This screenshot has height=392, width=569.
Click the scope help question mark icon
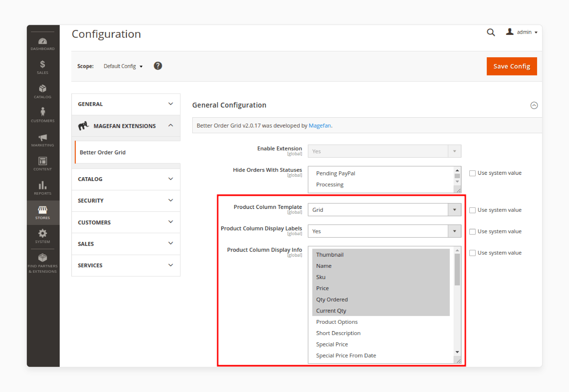coord(158,66)
